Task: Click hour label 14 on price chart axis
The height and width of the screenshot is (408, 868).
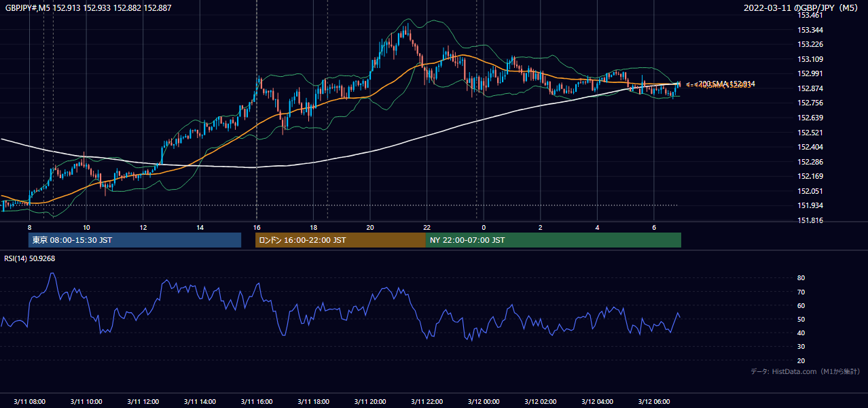Action: [200, 227]
